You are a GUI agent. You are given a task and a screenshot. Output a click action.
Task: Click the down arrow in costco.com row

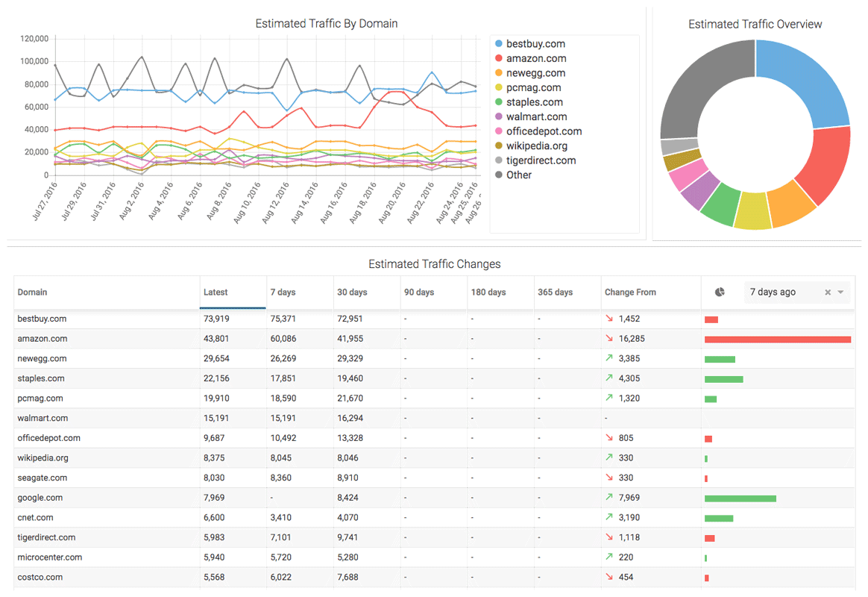(x=609, y=578)
